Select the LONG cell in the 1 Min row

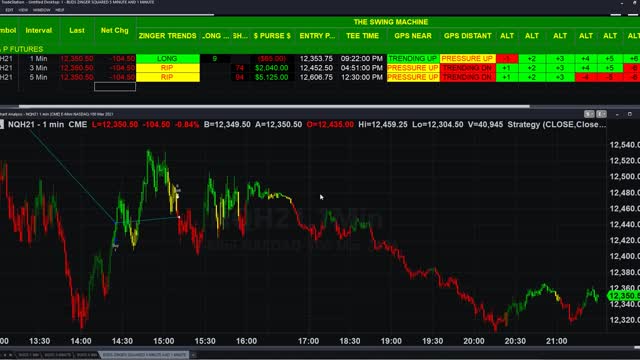point(167,59)
